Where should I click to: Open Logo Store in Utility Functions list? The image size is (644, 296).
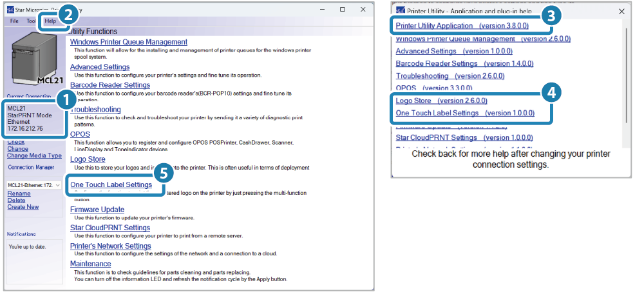(x=88, y=159)
